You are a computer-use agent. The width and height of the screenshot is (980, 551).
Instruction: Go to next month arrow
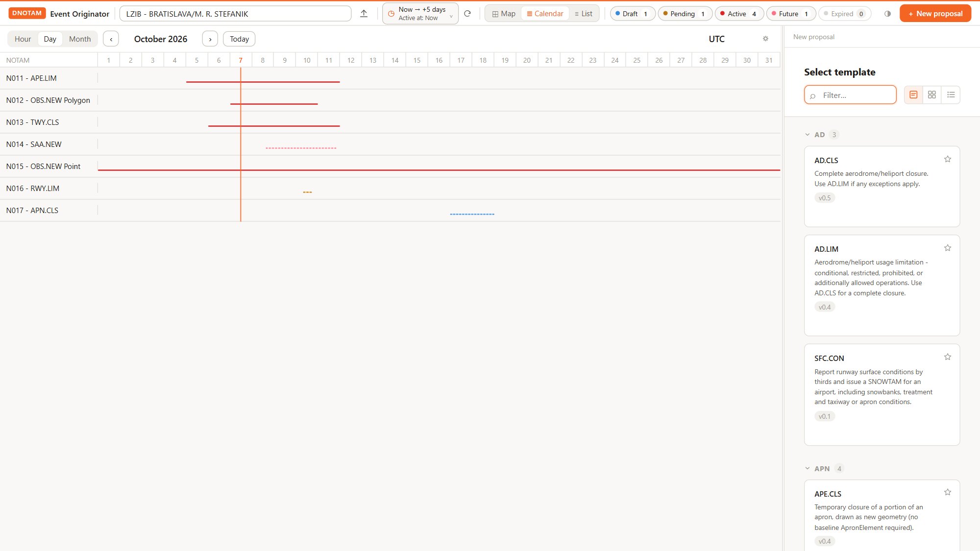click(210, 39)
